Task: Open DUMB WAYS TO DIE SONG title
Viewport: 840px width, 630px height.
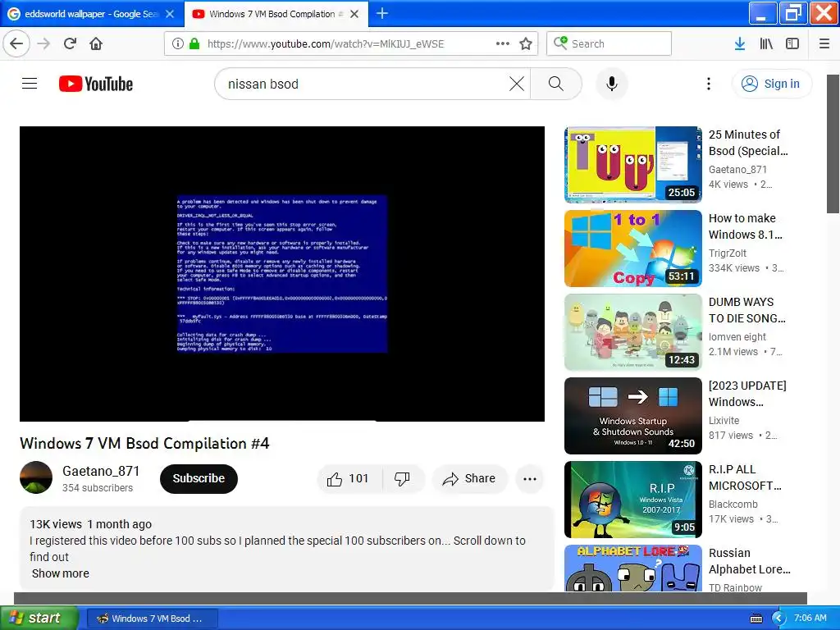Action: 746,309
